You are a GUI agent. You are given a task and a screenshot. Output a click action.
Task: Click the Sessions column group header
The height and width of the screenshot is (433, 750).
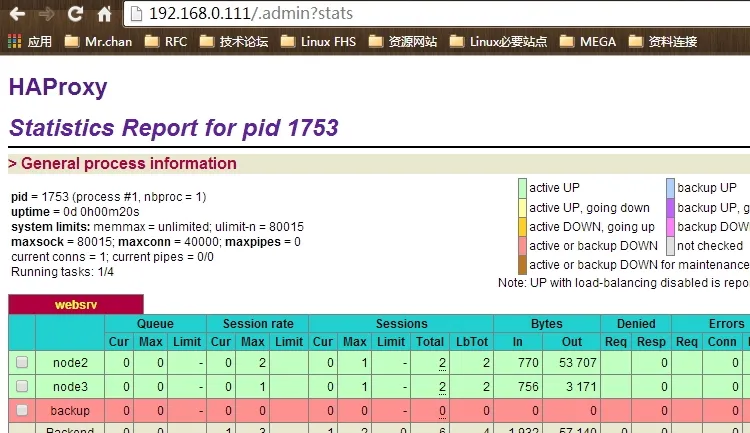click(x=401, y=324)
